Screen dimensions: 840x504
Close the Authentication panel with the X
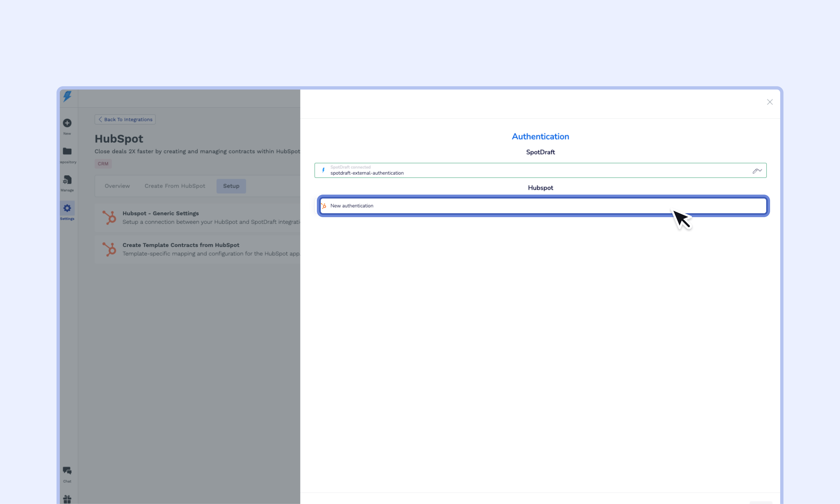[x=770, y=102]
